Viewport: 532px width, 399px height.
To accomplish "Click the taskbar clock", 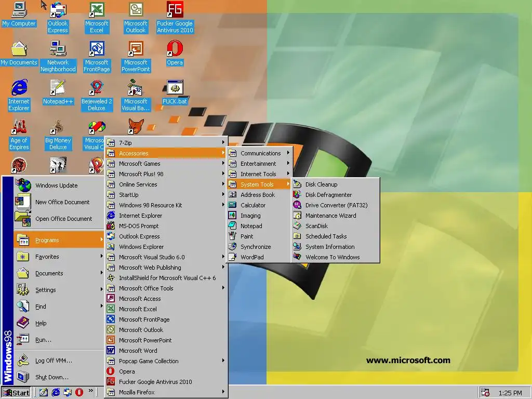I will click(510, 393).
